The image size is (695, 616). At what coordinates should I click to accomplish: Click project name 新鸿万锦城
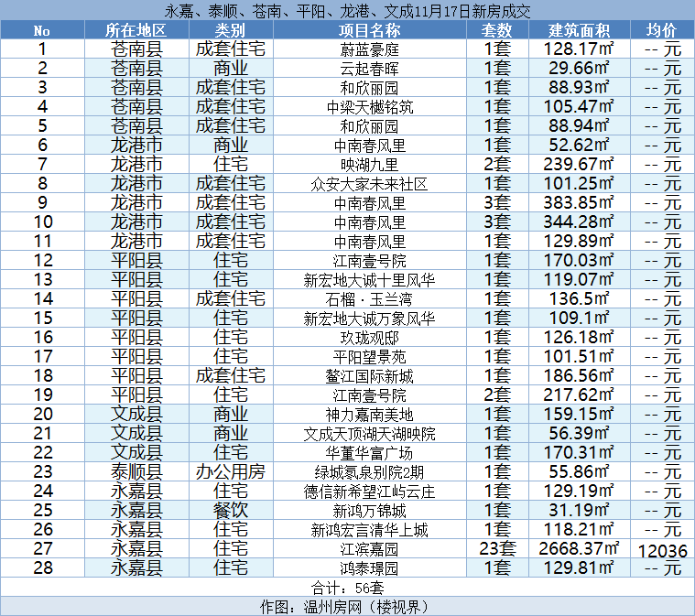pos(369,511)
